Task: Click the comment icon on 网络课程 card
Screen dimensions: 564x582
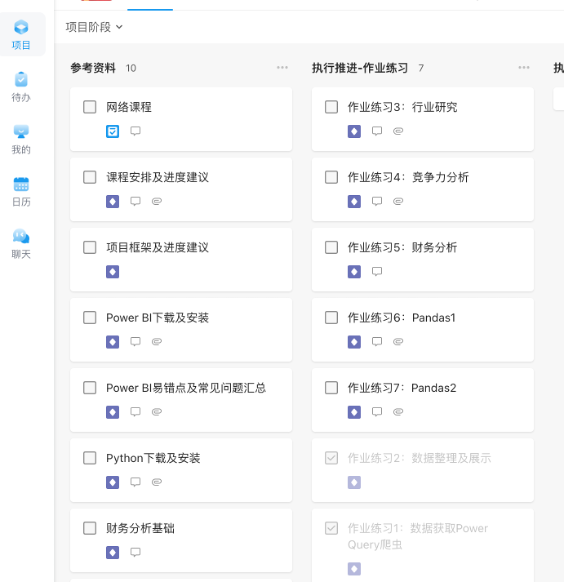Action: pyautogui.click(x=135, y=131)
